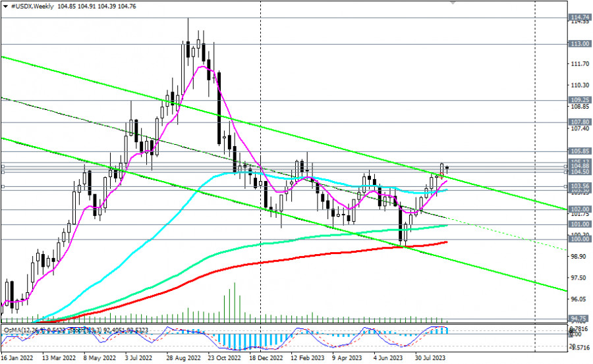
Task: Click the OHLC values 104.85 104.91 104.39 104.76
Action: (97, 7)
